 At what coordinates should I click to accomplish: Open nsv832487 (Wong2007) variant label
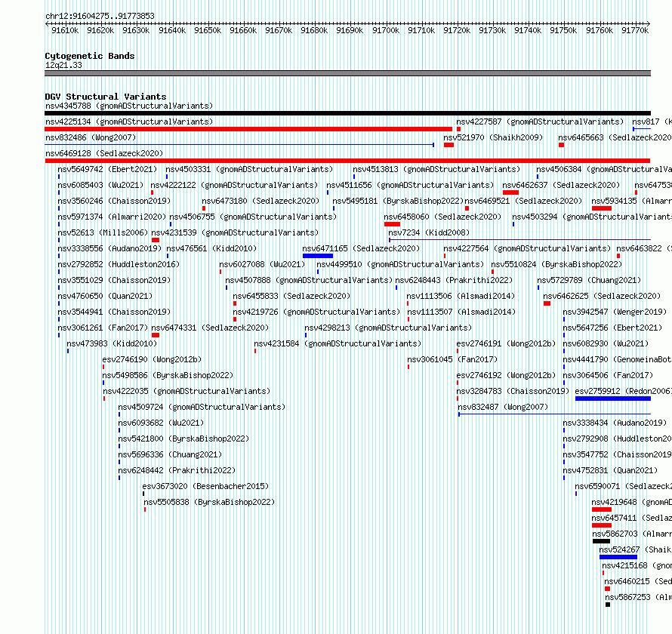503,407
